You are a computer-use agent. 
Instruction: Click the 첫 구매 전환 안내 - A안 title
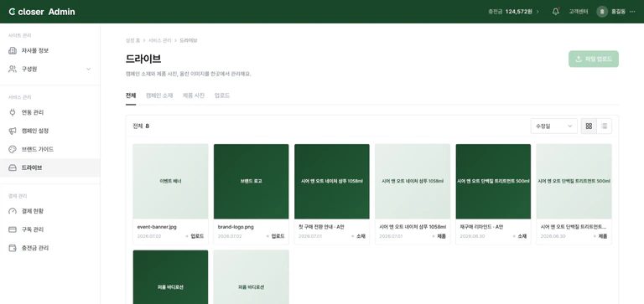[x=321, y=227]
